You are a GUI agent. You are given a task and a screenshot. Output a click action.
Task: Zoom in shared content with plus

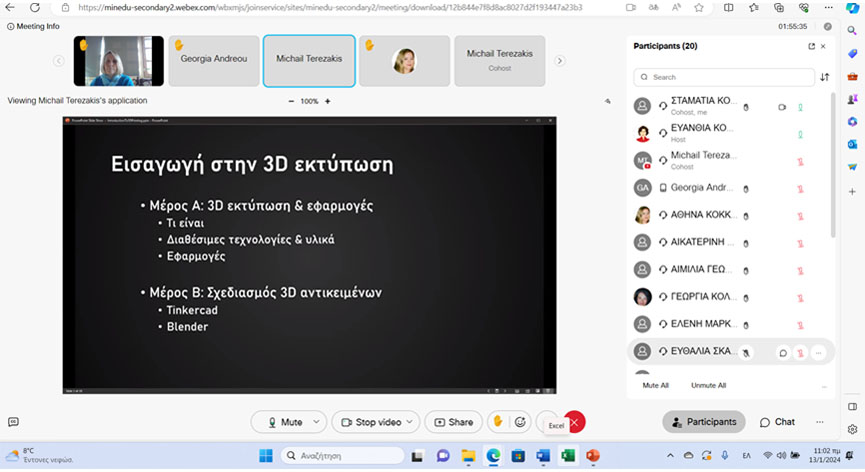tap(327, 101)
